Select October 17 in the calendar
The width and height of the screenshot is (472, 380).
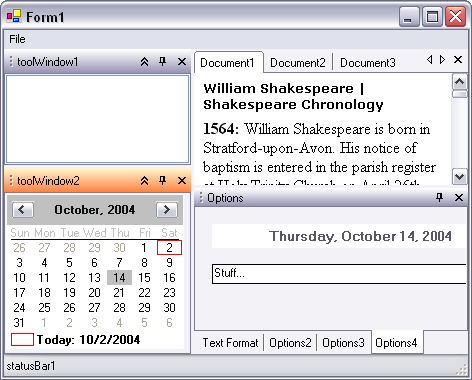pyautogui.click(x=19, y=293)
